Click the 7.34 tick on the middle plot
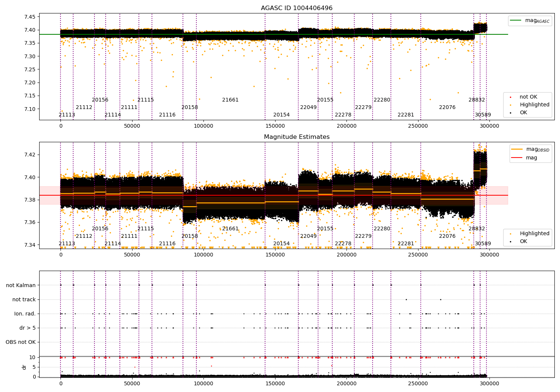Image resolution: width=560 pixels, height=392 pixels. pos(29,245)
